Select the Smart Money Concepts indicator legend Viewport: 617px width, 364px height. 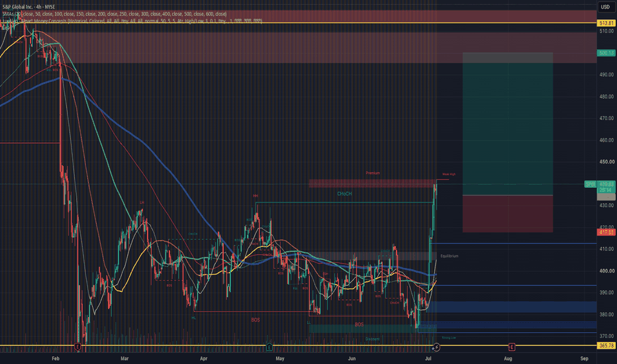point(132,21)
